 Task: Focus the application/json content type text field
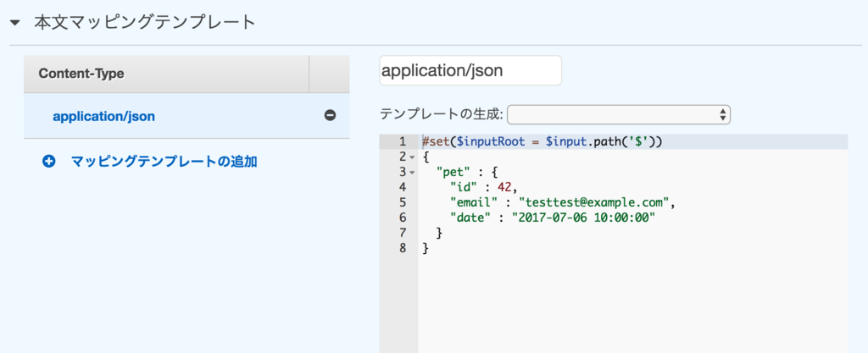(x=470, y=71)
